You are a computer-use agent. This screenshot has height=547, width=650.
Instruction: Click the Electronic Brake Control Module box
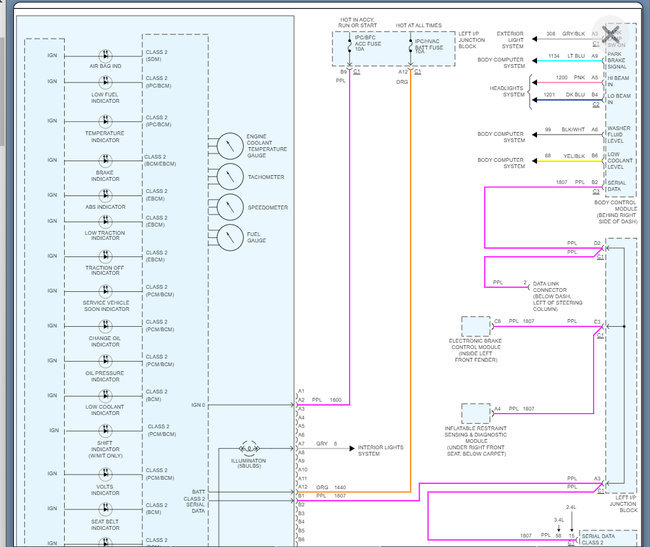click(x=476, y=325)
